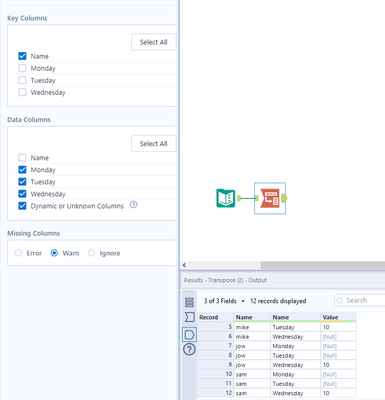Select value 10 in record 9
Screen dimensions: 385x400
338,365
